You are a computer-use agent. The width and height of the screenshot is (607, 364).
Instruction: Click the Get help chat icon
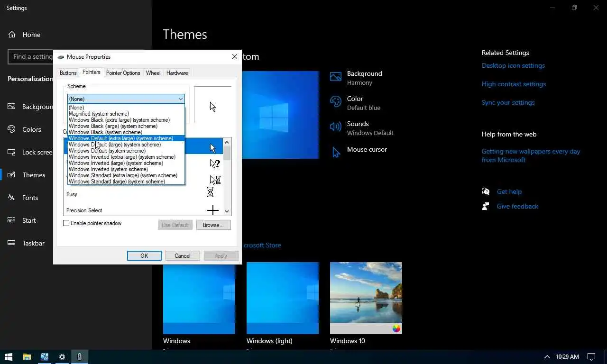pyautogui.click(x=486, y=191)
